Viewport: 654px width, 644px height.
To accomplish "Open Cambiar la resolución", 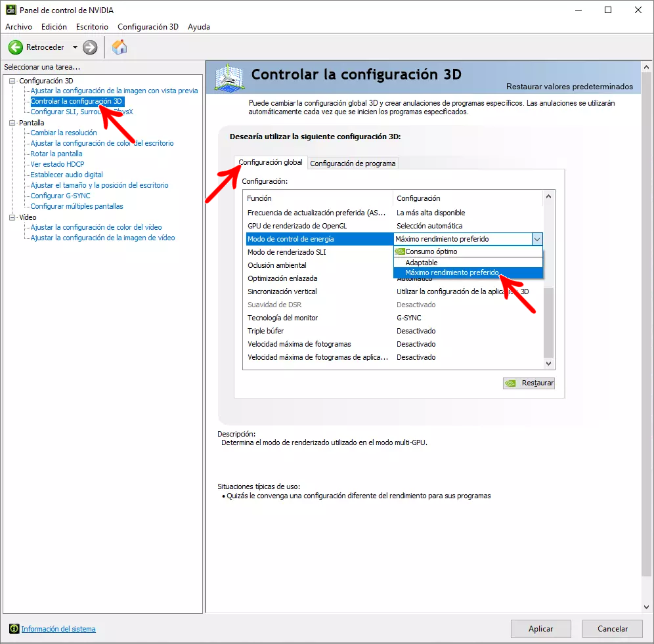I will [x=64, y=133].
